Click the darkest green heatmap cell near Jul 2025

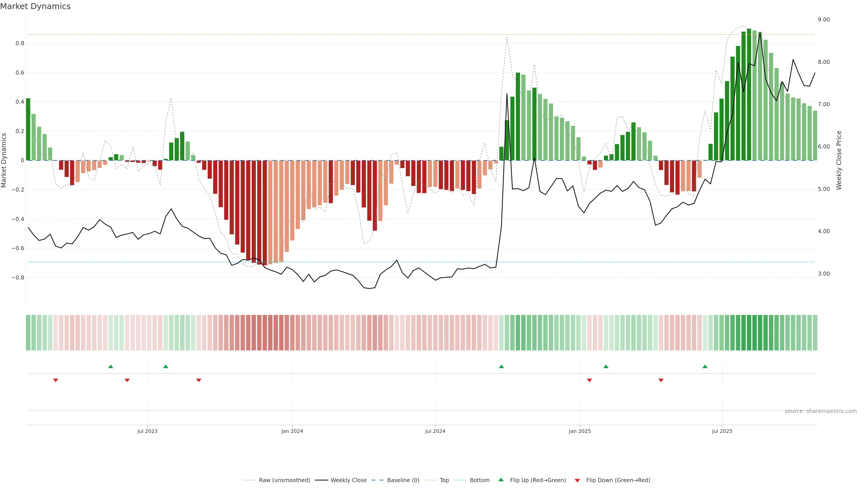[749, 332]
